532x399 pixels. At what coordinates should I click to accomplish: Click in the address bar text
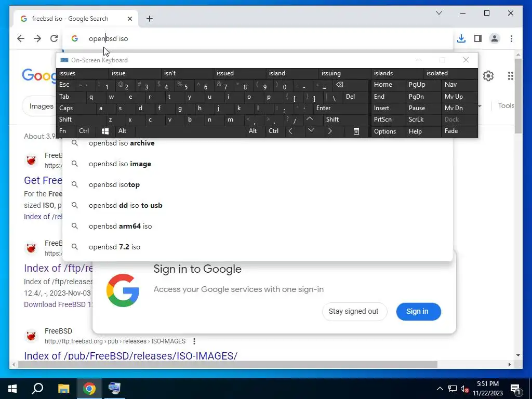(108, 38)
